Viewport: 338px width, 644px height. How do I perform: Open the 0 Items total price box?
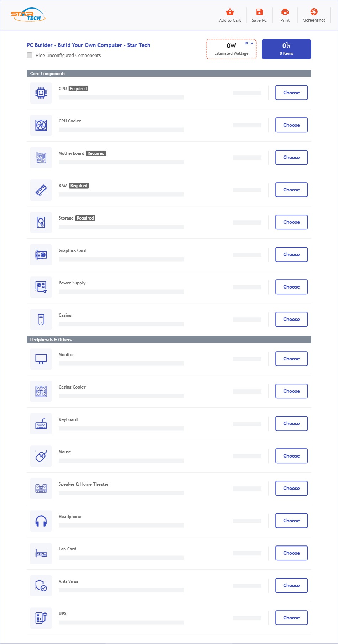coord(286,49)
